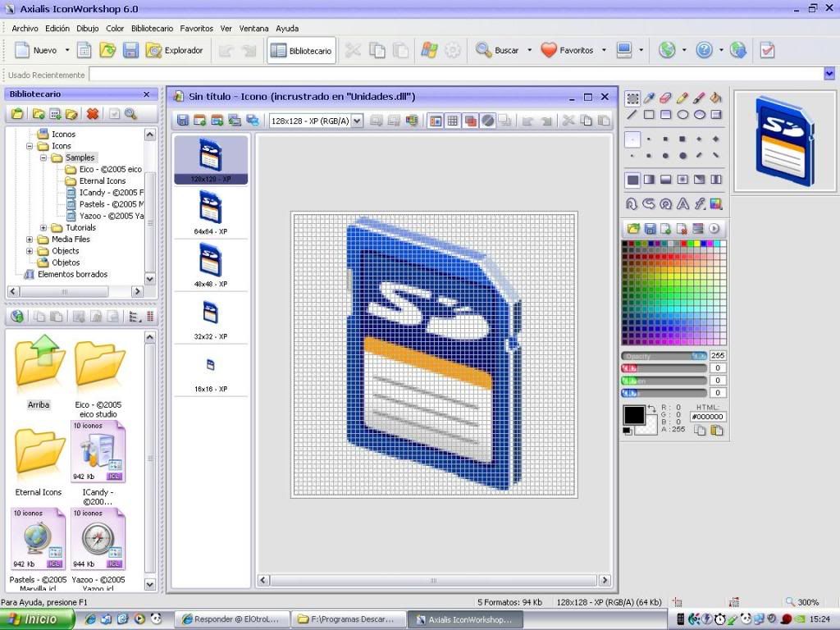Click the scissors cut icon in main toolbar
The width and height of the screenshot is (840, 630).
(x=353, y=50)
